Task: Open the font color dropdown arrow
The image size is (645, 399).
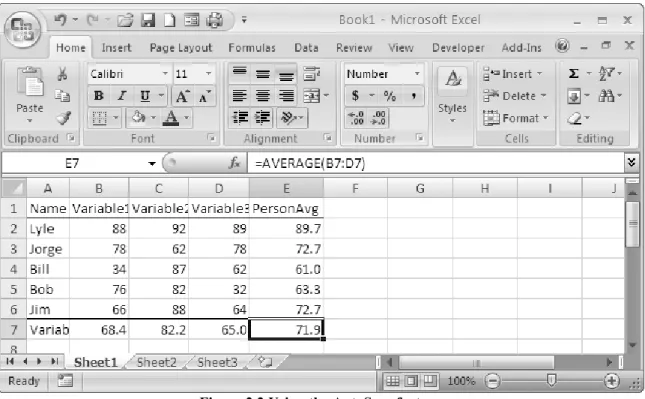Action: pyautogui.click(x=186, y=118)
